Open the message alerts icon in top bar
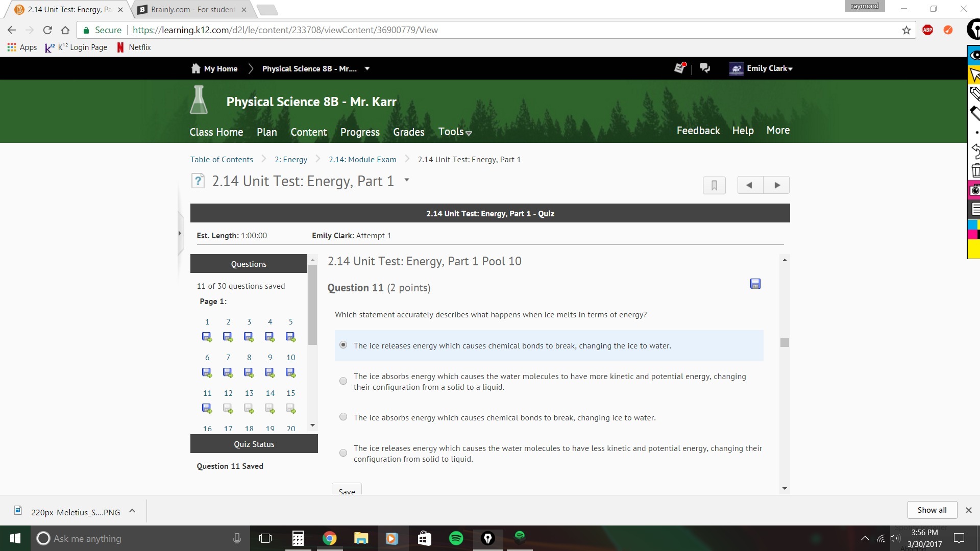 tap(680, 68)
